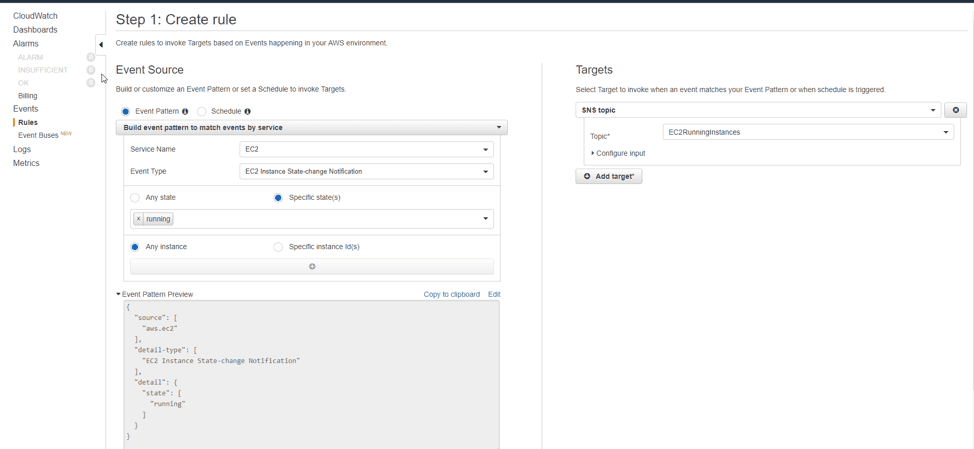The width and height of the screenshot is (974, 449).
Task: Select Specific instance Id(s) radio button
Action: [x=278, y=247]
